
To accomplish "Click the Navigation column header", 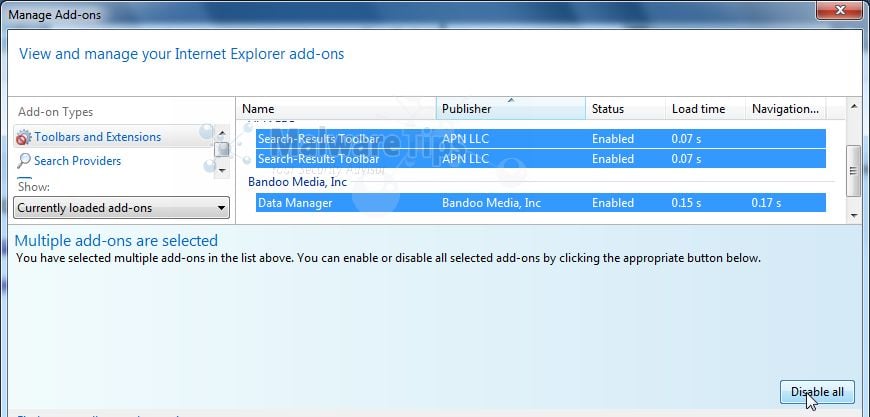I will [786, 109].
